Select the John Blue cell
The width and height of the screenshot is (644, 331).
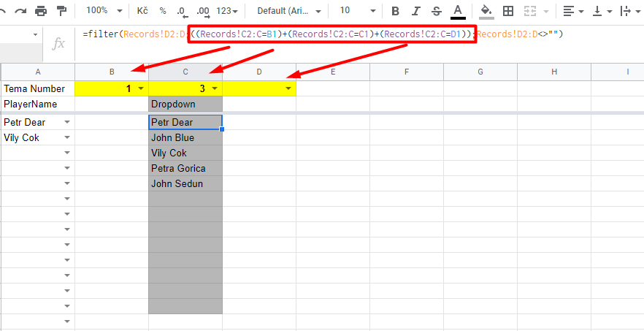tap(185, 138)
